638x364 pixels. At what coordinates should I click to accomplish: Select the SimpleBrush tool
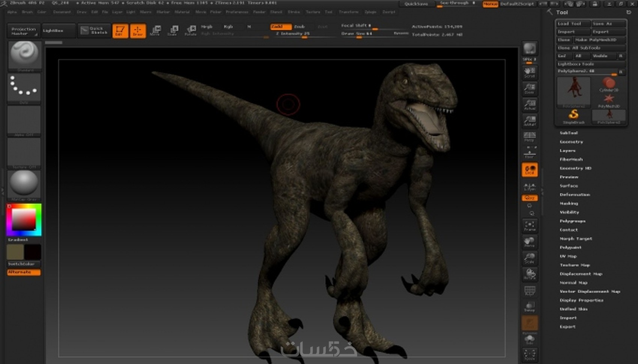(x=573, y=117)
